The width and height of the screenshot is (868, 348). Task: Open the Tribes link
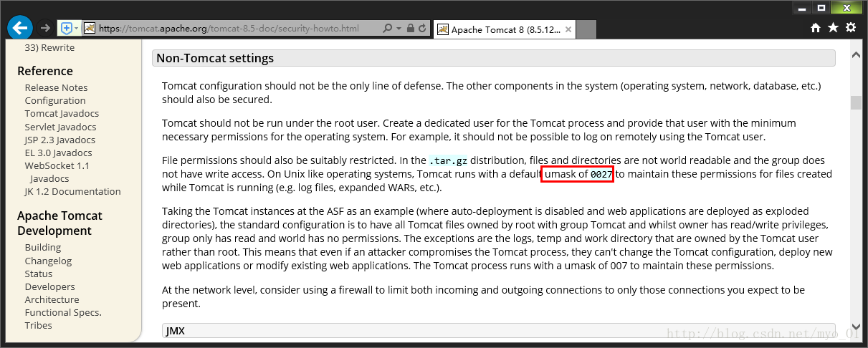coord(38,325)
